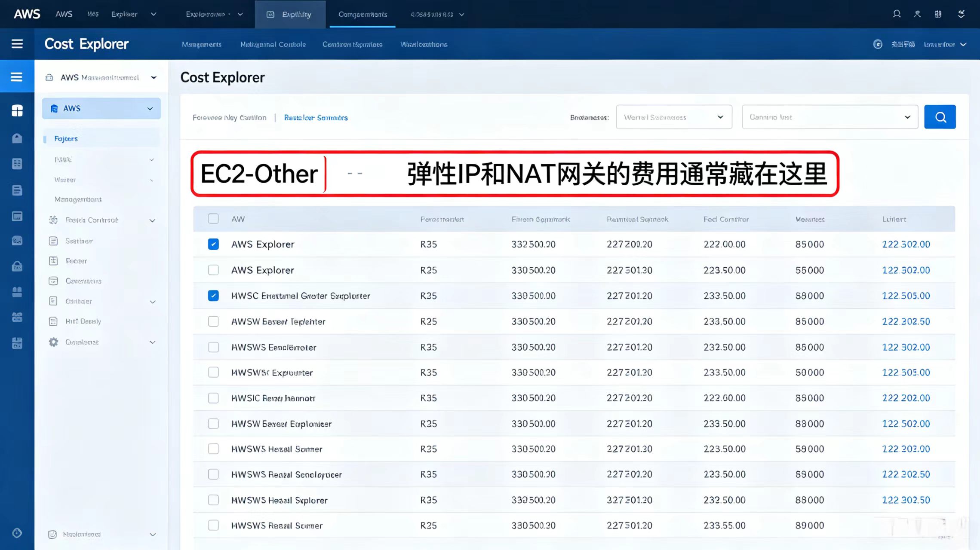Open the Mangements menu in the header
980x550 pixels.
tap(202, 45)
